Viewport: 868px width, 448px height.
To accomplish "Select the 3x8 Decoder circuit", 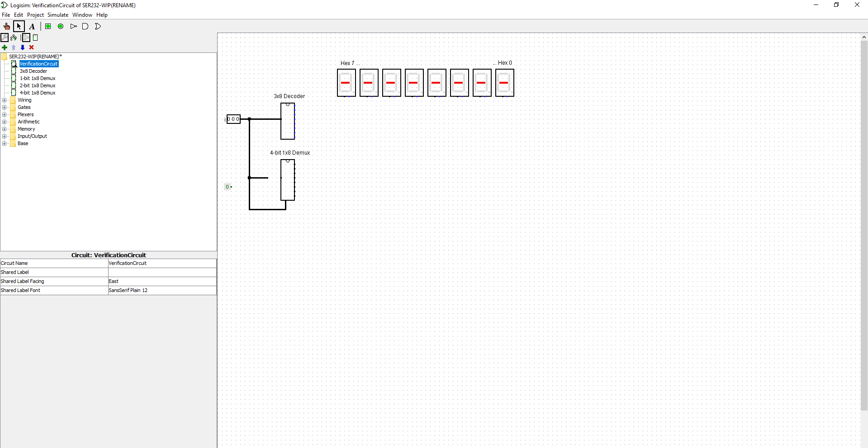I will (33, 71).
